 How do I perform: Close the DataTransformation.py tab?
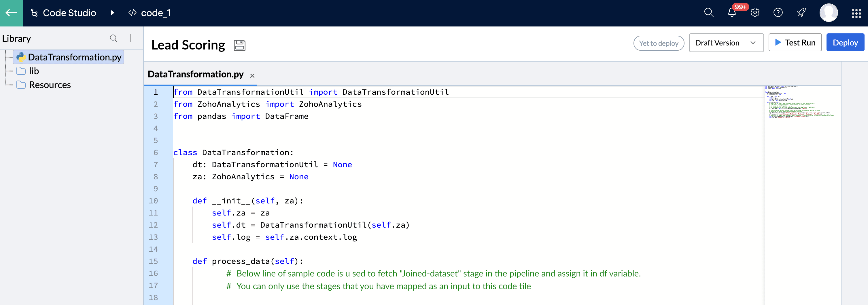click(x=252, y=76)
